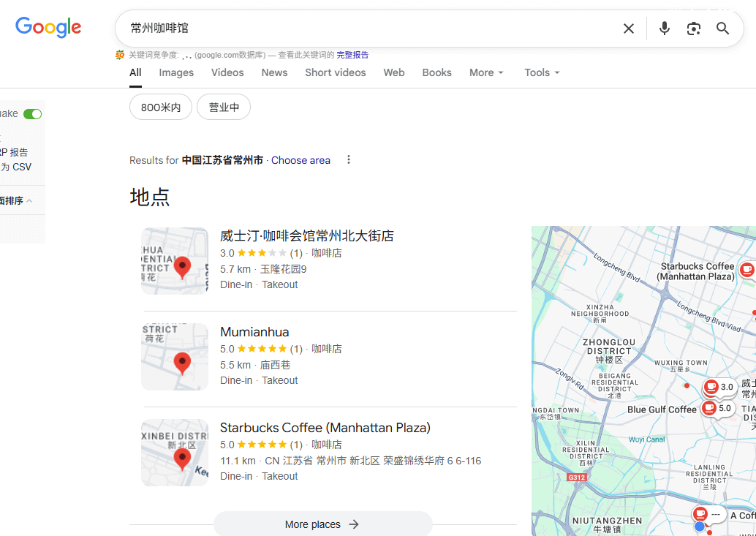Viewport: 756px width, 536px height.
Task: Click the Starbucks Coffee map pin
Action: [x=747, y=269]
